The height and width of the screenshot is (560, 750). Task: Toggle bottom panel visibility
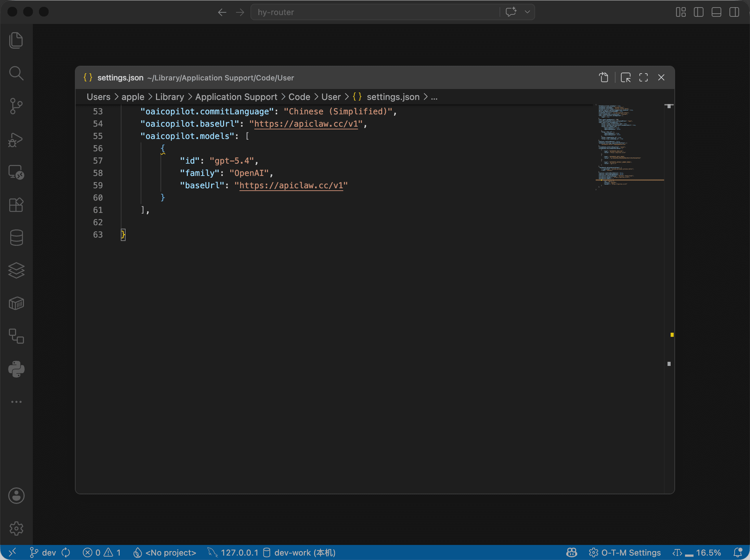click(716, 12)
